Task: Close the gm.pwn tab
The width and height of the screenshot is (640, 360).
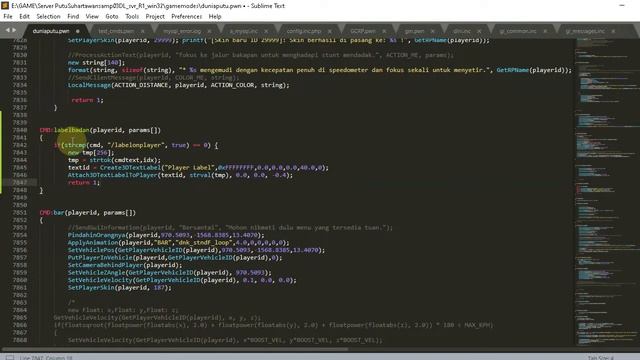Action: pos(432,31)
